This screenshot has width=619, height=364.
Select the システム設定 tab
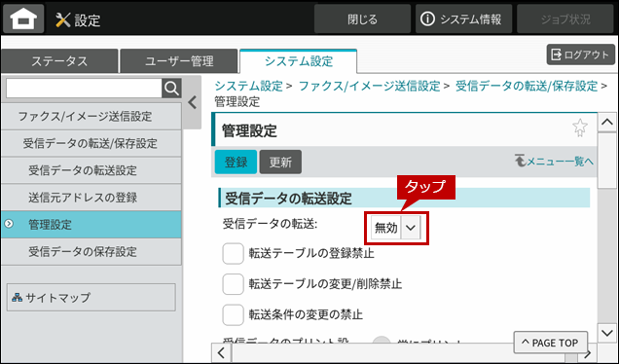point(299,61)
